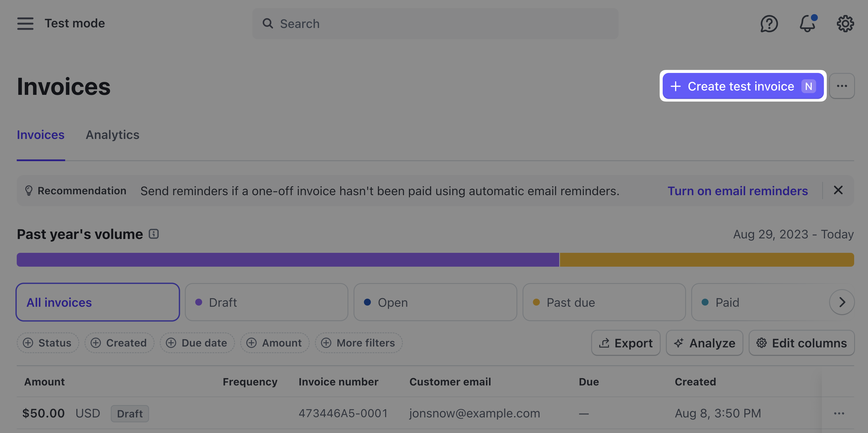Image resolution: width=868 pixels, height=433 pixels.
Task: Select the All invoices tab card
Action: click(x=97, y=302)
